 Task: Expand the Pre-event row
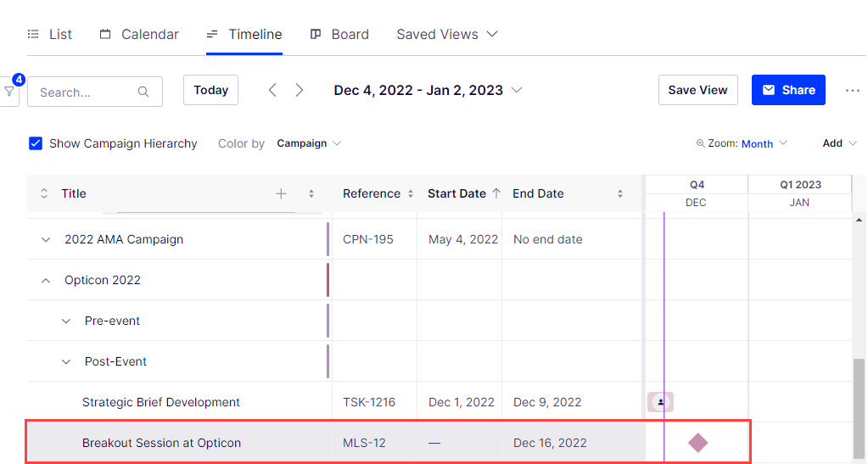(66, 321)
